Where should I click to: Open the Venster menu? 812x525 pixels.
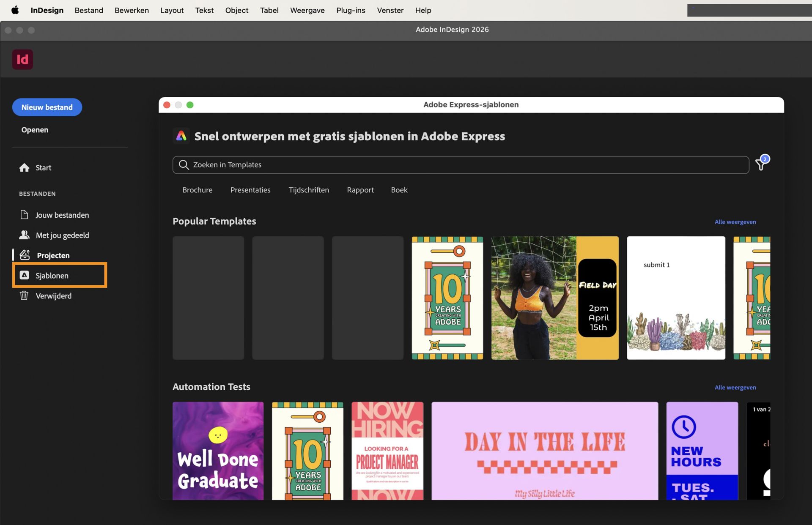(390, 10)
